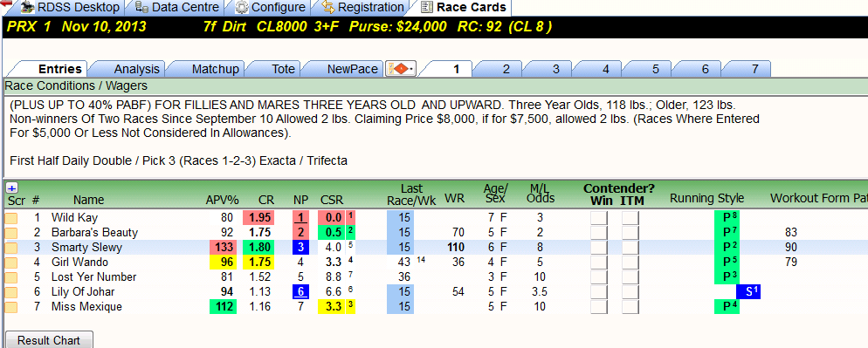Check the Win contender box for Wild Kay
Screen dimensions: 868x348
[598, 218]
